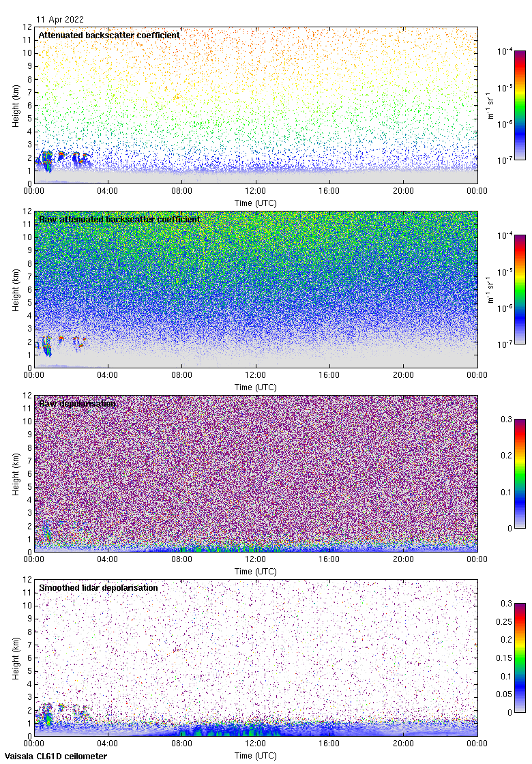Click the cloud echo near 2 km in the top plot
Viewport: 532px width, 764px height.
point(46,160)
